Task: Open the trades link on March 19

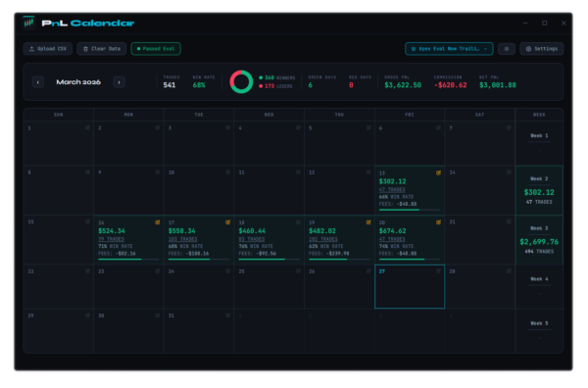Action: (323, 239)
